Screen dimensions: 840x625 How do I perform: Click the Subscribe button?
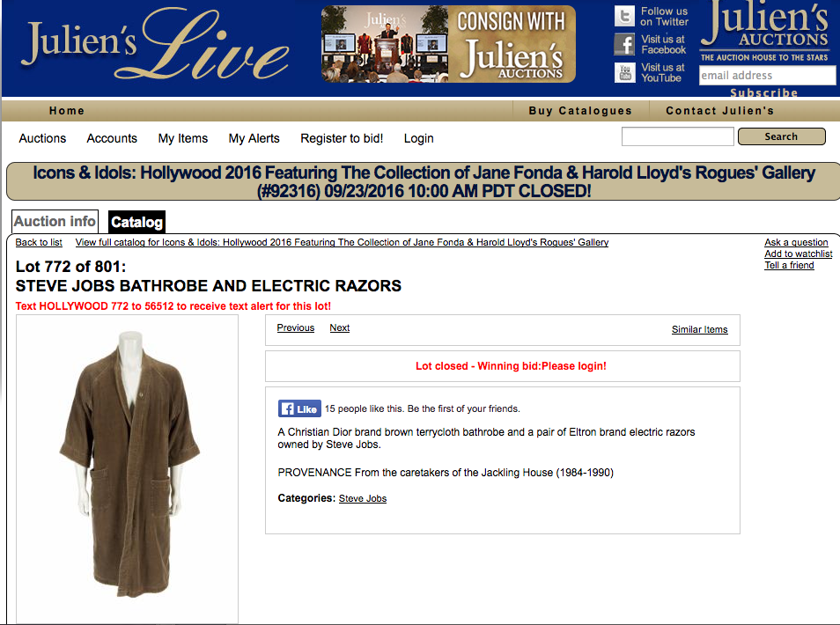point(763,92)
